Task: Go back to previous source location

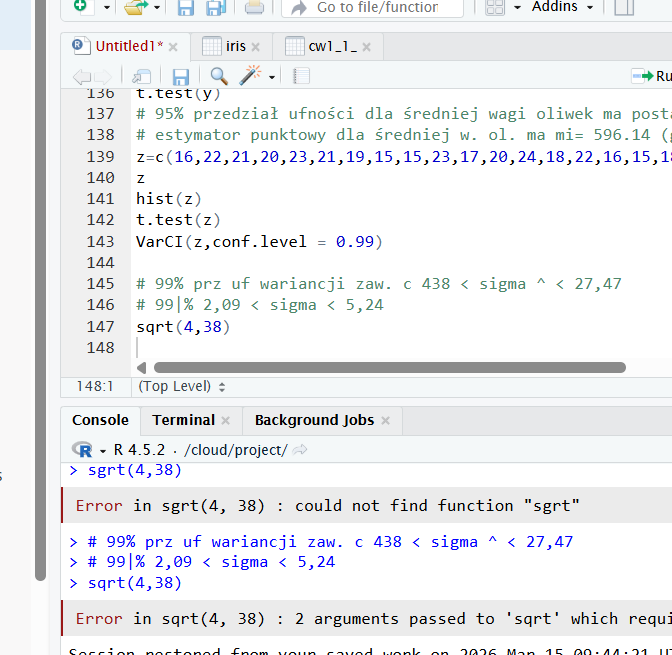Action: pos(82,77)
